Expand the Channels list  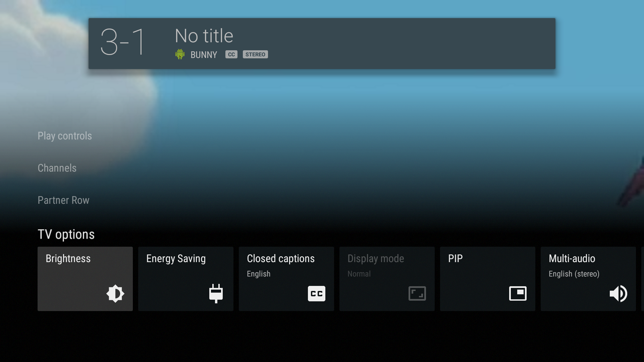coord(57,168)
